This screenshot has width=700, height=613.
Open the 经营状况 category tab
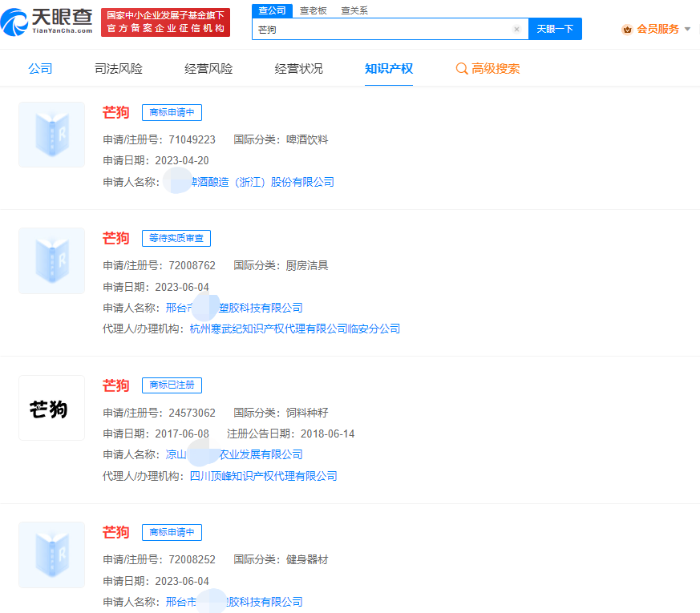pos(298,69)
